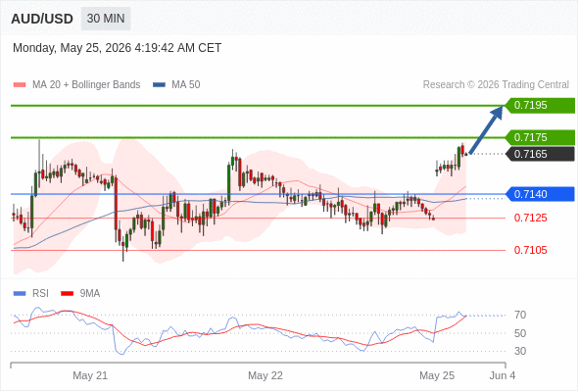Toggle the 9MA legend label
The image size is (578, 392).
tap(90, 294)
